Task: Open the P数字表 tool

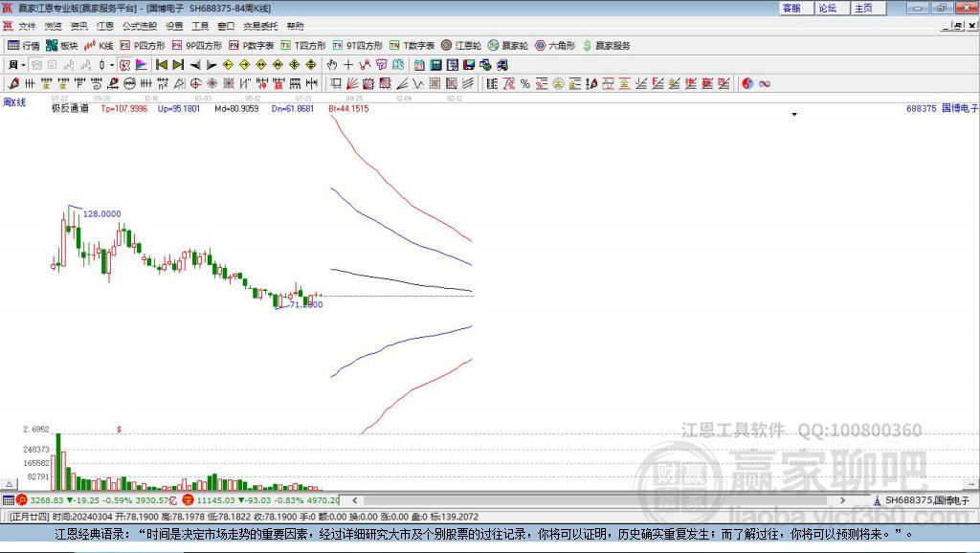Action: tap(252, 46)
